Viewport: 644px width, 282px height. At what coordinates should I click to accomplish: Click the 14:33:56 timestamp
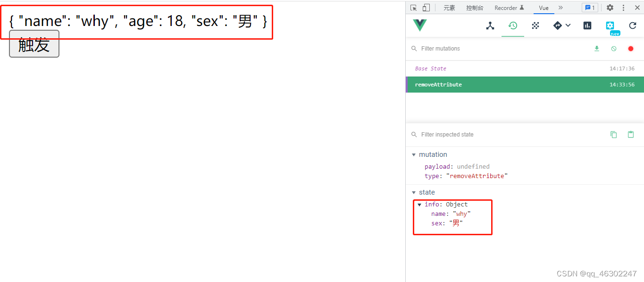coord(622,85)
